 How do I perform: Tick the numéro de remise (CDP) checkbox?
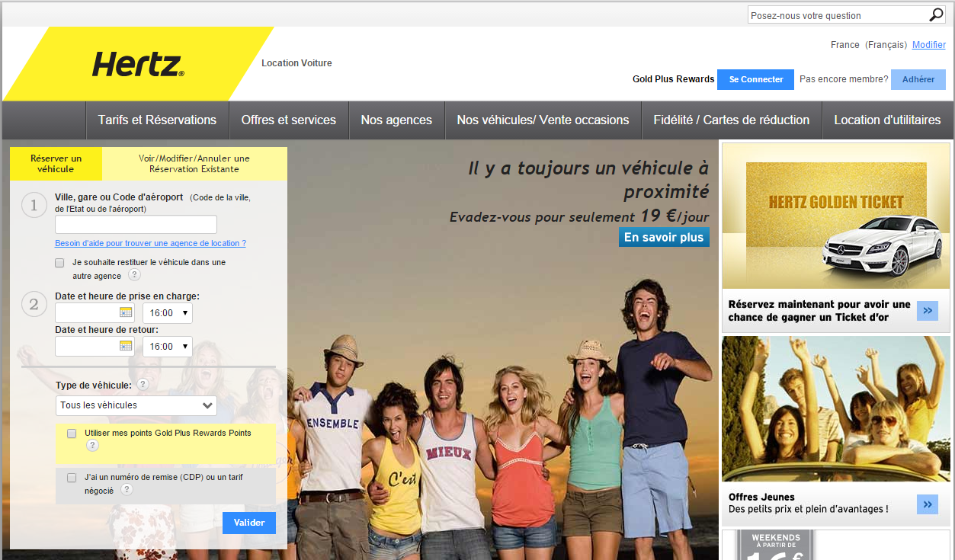pyautogui.click(x=72, y=478)
